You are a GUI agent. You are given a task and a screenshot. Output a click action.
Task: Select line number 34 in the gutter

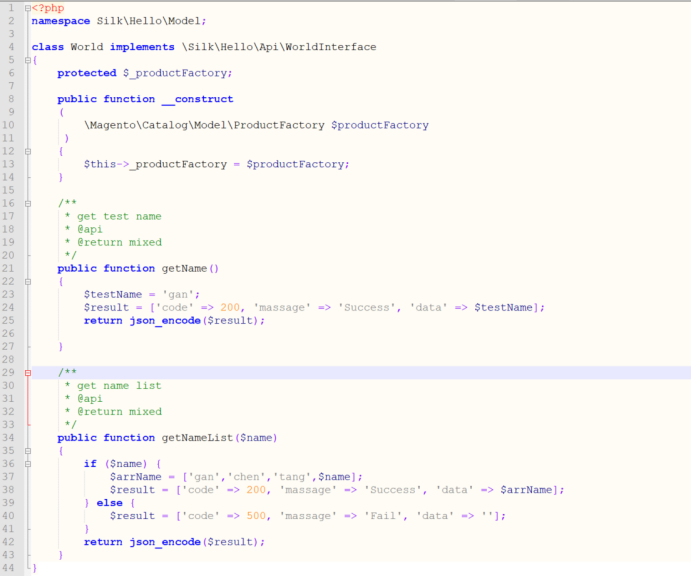coord(8,438)
